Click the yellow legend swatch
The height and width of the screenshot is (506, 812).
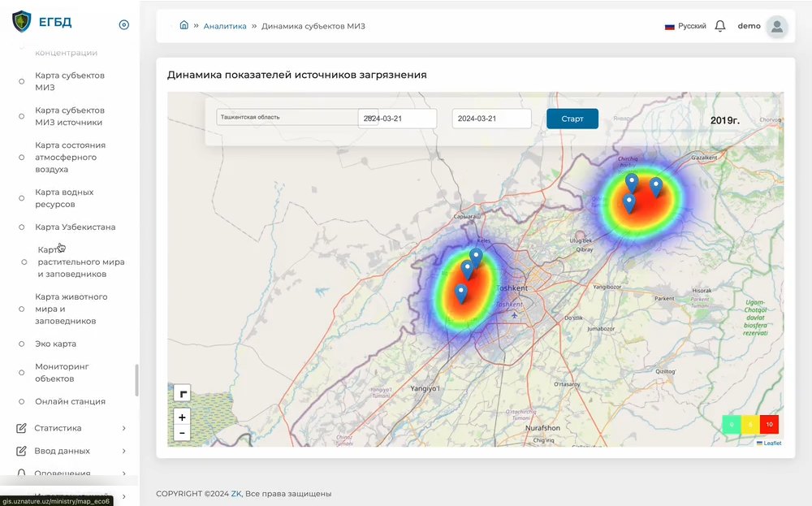[x=749, y=424]
